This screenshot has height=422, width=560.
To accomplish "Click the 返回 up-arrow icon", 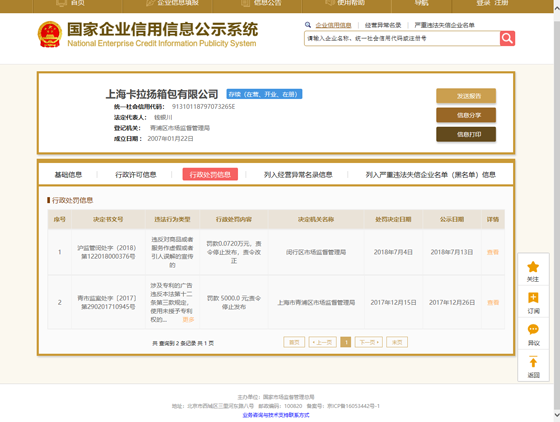I will [533, 362].
